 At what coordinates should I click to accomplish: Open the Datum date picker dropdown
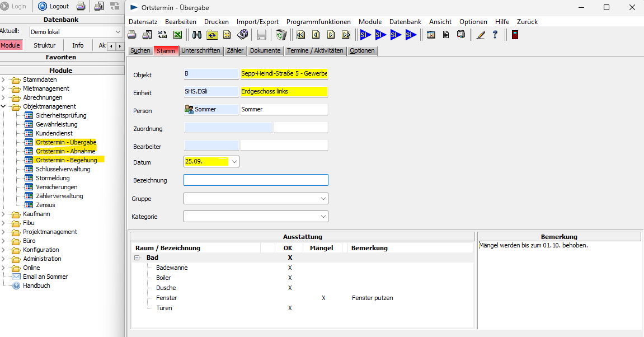(234, 162)
